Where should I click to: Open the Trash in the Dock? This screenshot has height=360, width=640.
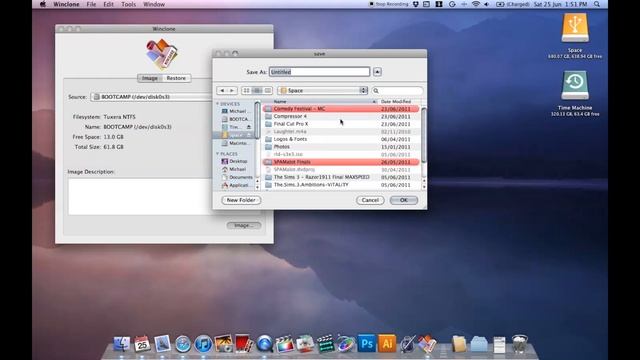coord(520,344)
